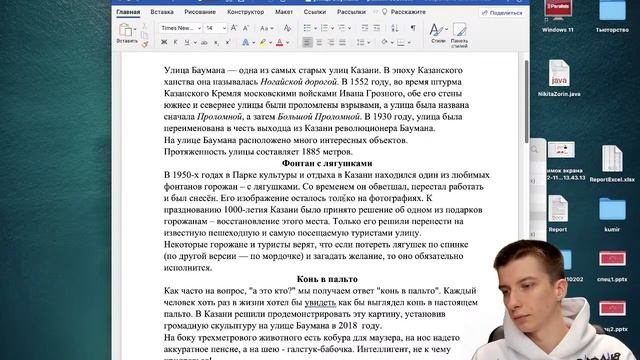Click the underlined word увидеть
The width and height of the screenshot is (640, 360).
[x=320, y=302]
